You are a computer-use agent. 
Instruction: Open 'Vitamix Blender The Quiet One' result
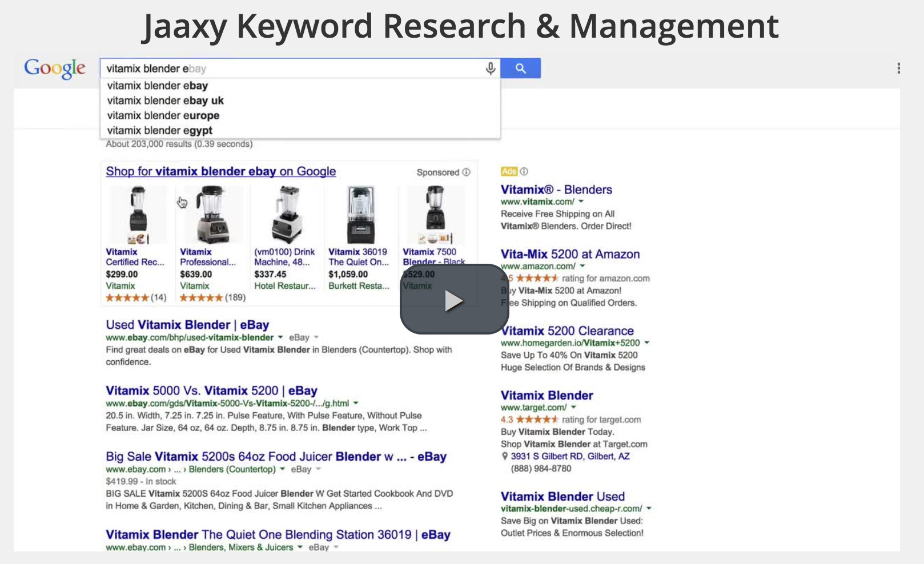(278, 535)
